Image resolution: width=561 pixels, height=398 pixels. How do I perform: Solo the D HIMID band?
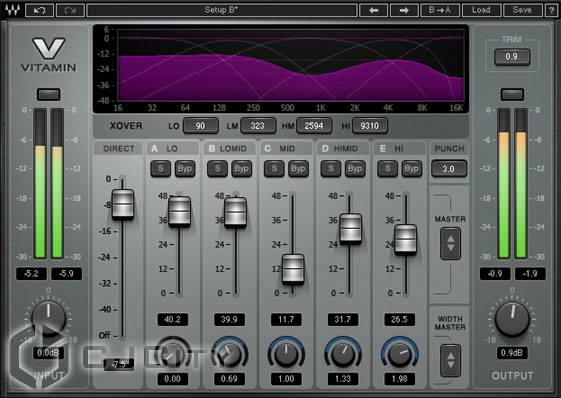point(331,169)
